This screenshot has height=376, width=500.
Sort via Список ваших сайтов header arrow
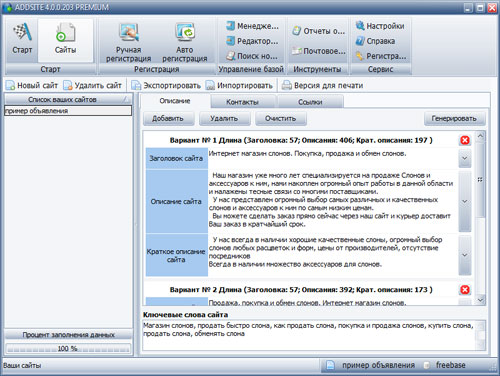pos(126,99)
